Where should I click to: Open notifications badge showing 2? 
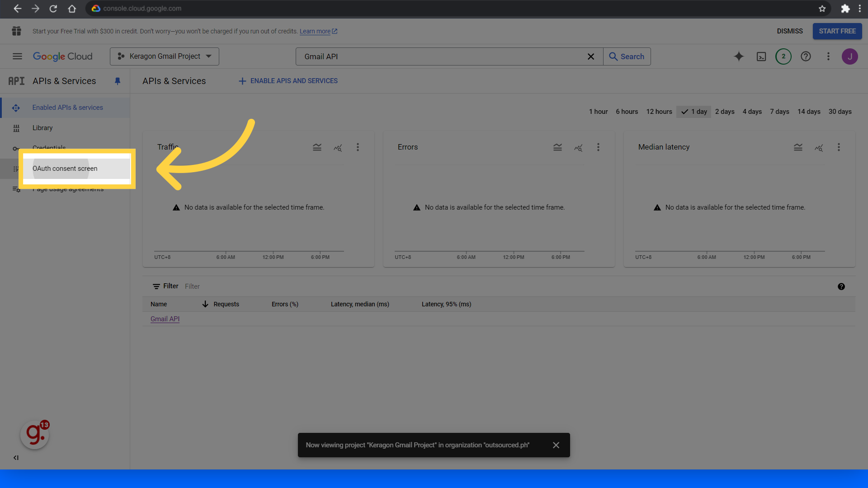pos(783,56)
